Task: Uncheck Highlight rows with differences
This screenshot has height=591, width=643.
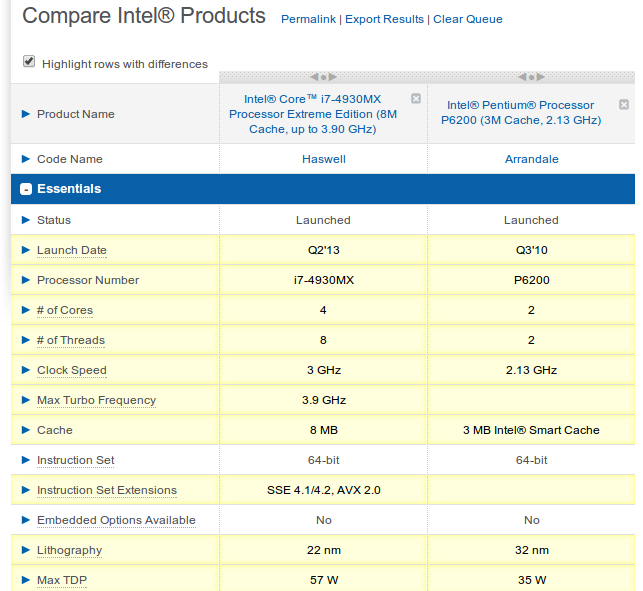Action: [x=29, y=62]
